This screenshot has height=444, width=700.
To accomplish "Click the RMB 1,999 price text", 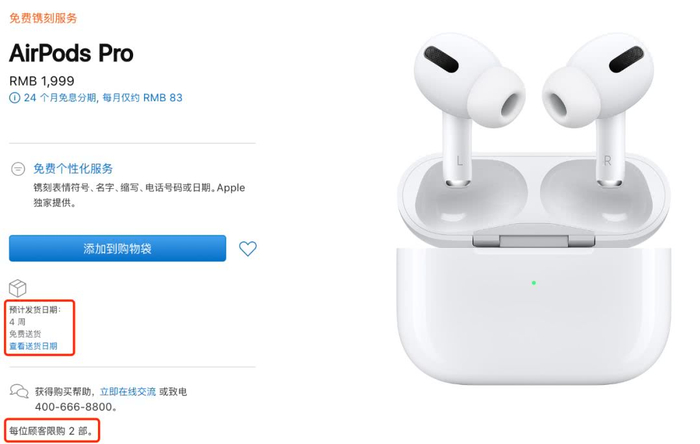I will (x=42, y=81).
